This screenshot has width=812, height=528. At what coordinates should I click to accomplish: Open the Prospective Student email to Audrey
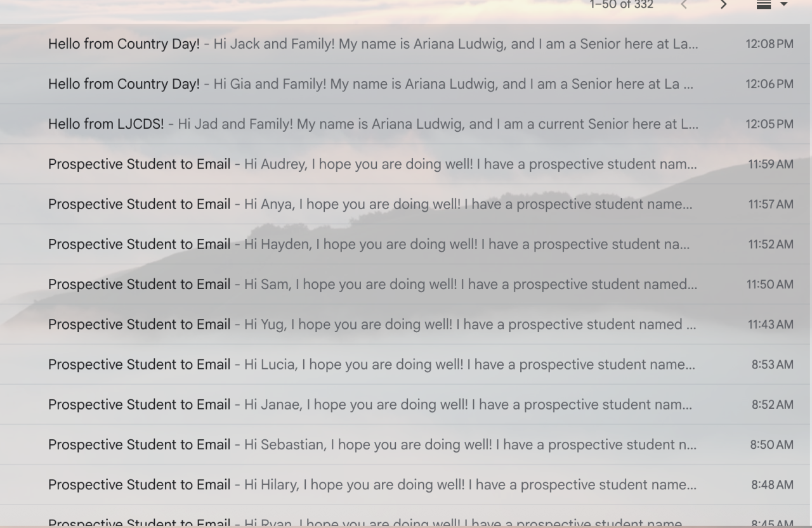(373, 164)
